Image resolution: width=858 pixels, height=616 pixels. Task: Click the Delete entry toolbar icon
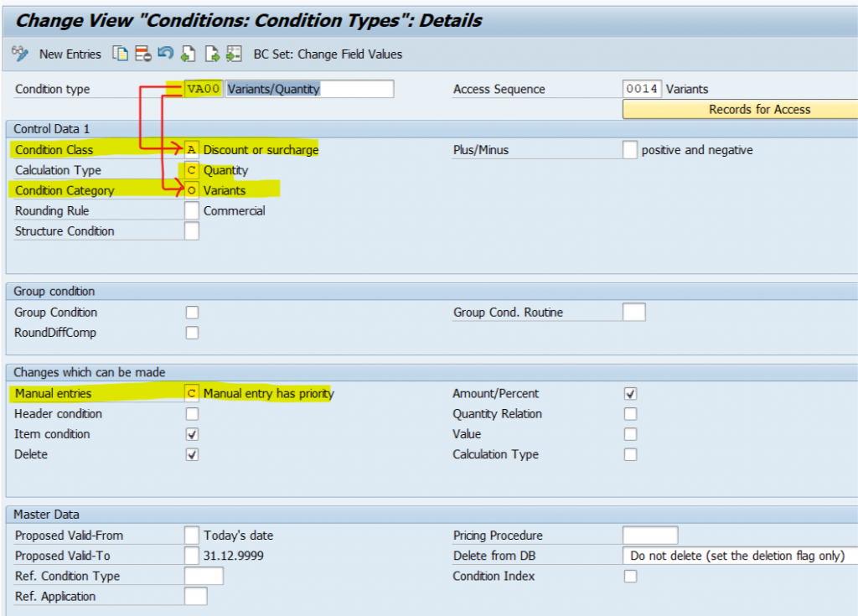pyautogui.click(x=142, y=54)
